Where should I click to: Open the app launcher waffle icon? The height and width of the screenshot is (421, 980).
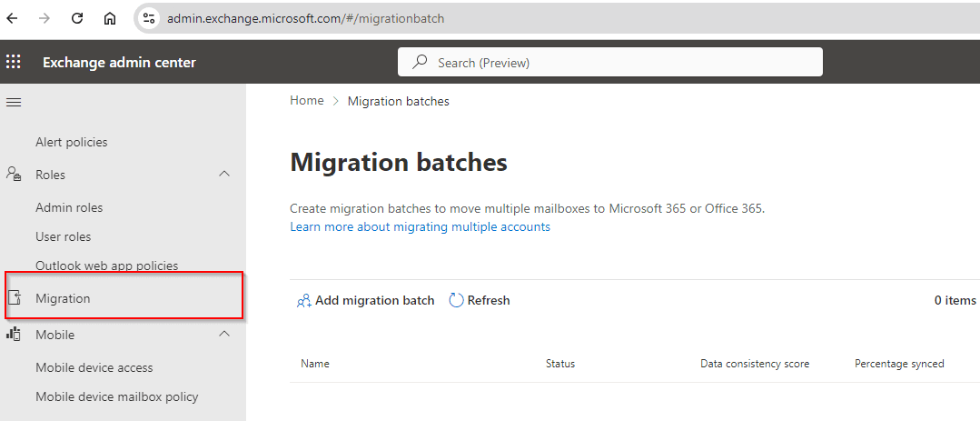tap(14, 62)
